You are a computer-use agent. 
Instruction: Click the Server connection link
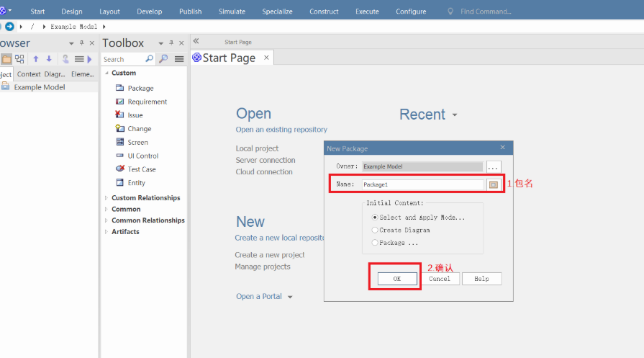(x=266, y=160)
